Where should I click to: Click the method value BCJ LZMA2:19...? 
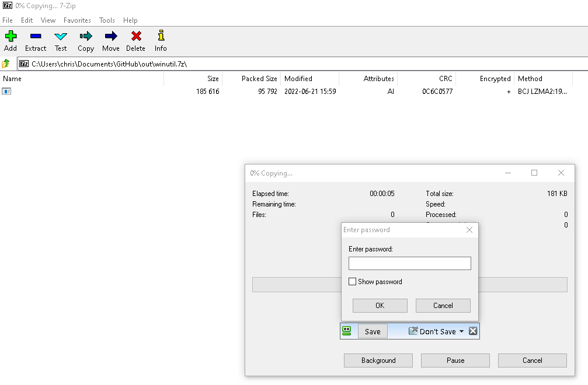pyautogui.click(x=542, y=92)
